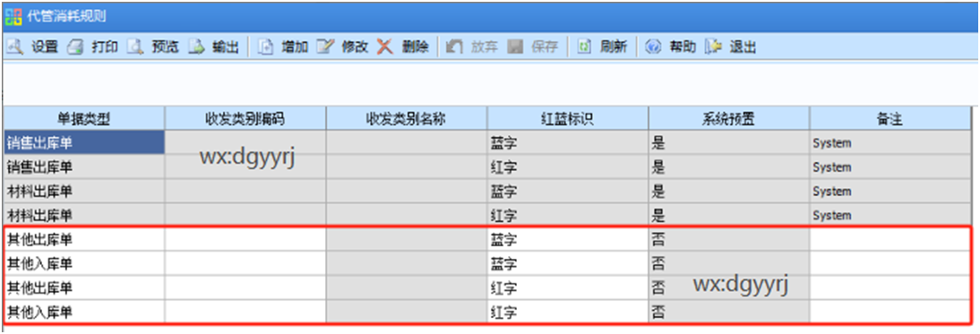Click the 增加 add record icon
This screenshot has width=980, height=334.
point(266,47)
